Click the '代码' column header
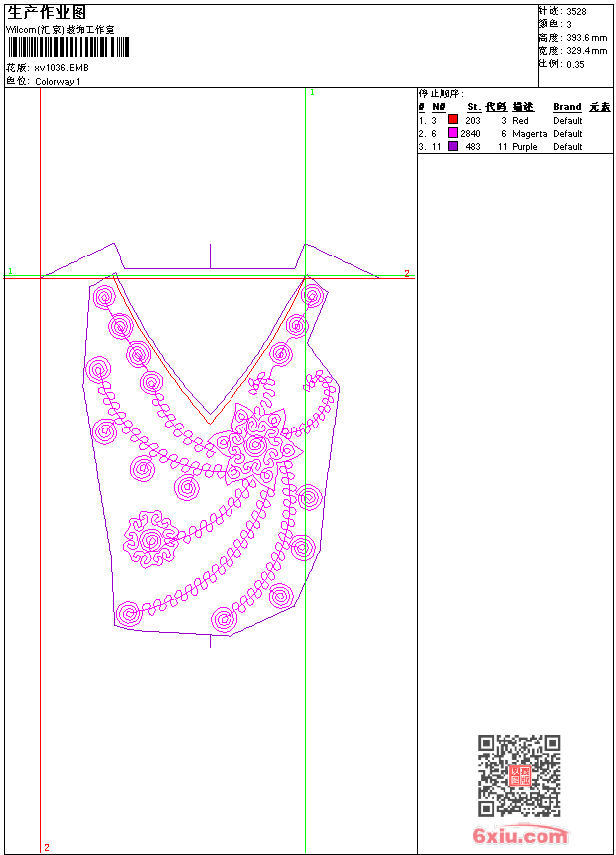Viewport: 616px width, 855px height. coord(496,107)
